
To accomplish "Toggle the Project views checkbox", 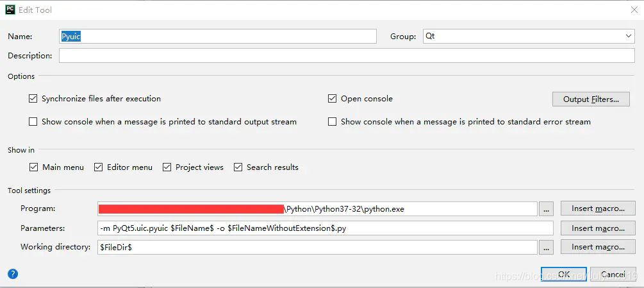I will pos(167,167).
